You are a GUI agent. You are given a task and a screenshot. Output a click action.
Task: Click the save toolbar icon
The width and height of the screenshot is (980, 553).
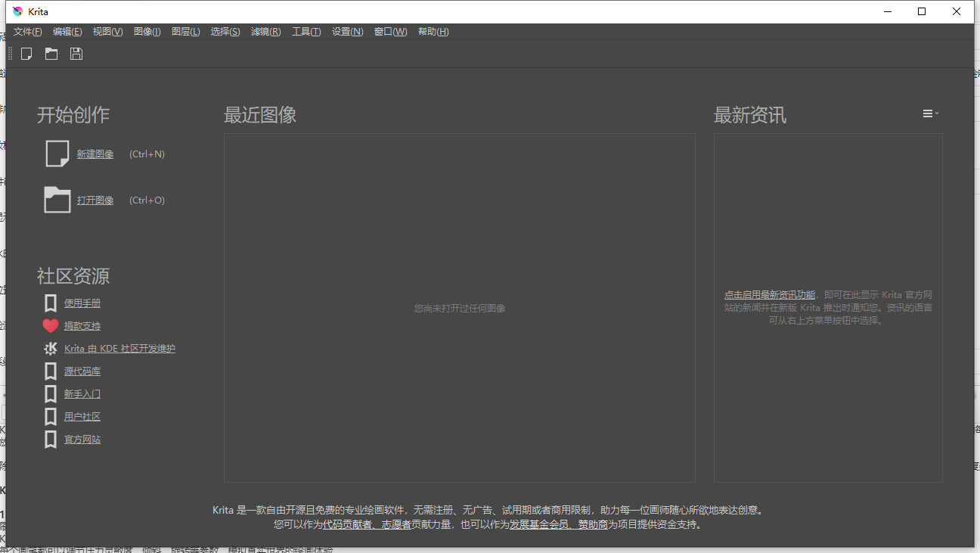coord(76,54)
